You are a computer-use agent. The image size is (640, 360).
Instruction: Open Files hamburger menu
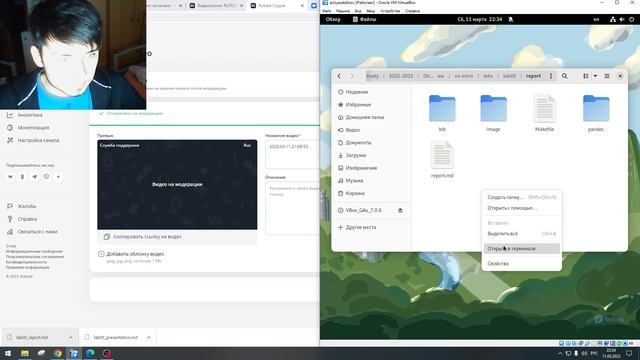point(607,76)
